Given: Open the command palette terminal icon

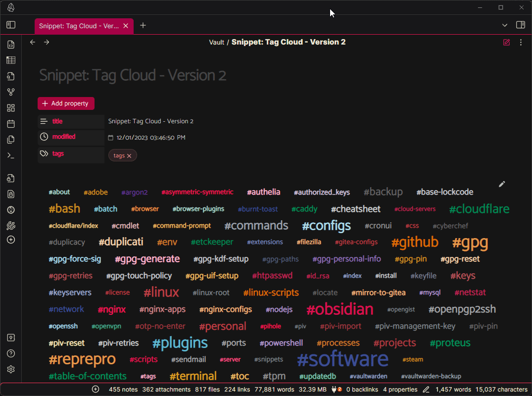Looking at the screenshot, I should (11, 155).
